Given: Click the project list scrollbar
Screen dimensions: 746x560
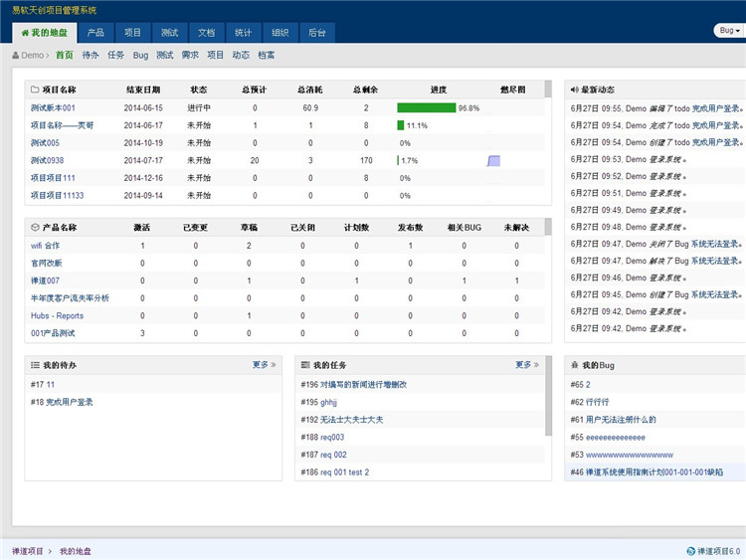Looking at the screenshot, I should (x=548, y=89).
